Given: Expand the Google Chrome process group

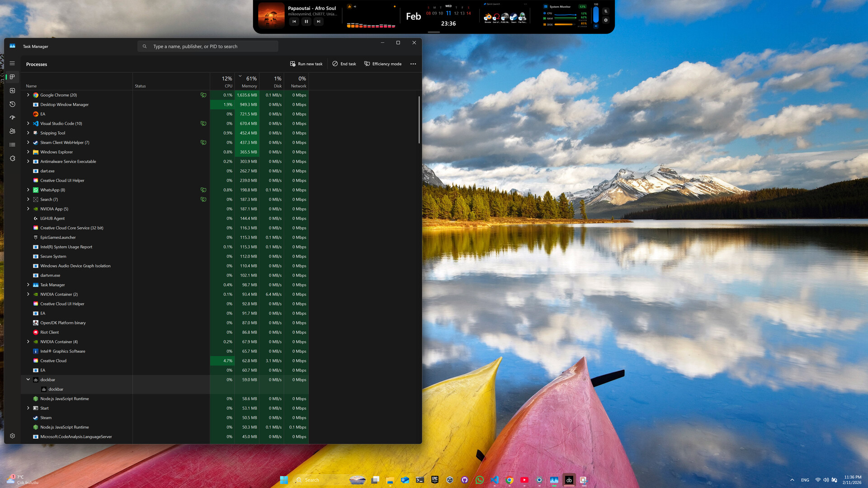Looking at the screenshot, I should (28, 95).
